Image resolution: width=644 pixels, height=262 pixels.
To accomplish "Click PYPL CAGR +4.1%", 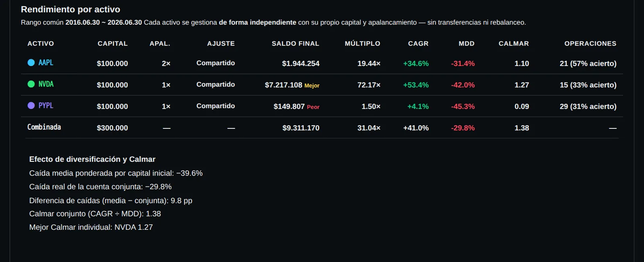I will 418,106.
